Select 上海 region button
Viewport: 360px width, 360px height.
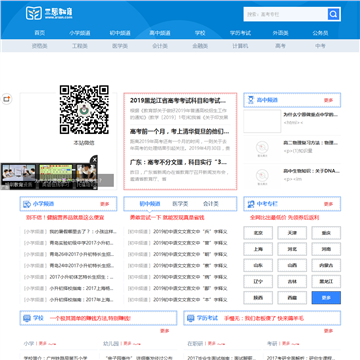[x=258, y=249]
